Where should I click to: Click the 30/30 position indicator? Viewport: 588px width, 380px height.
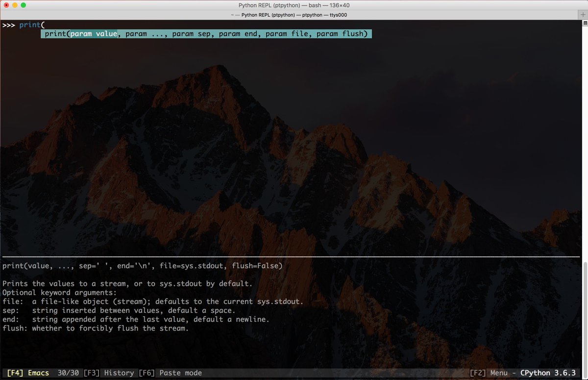[68, 373]
